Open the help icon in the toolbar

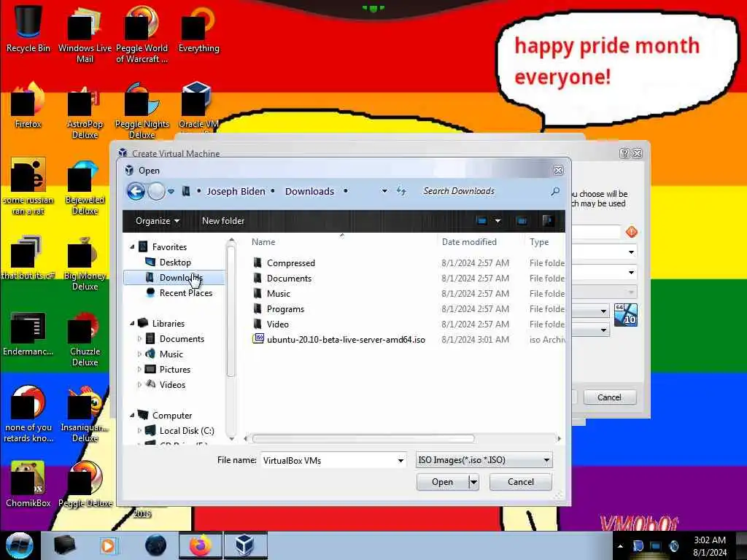[x=547, y=220]
